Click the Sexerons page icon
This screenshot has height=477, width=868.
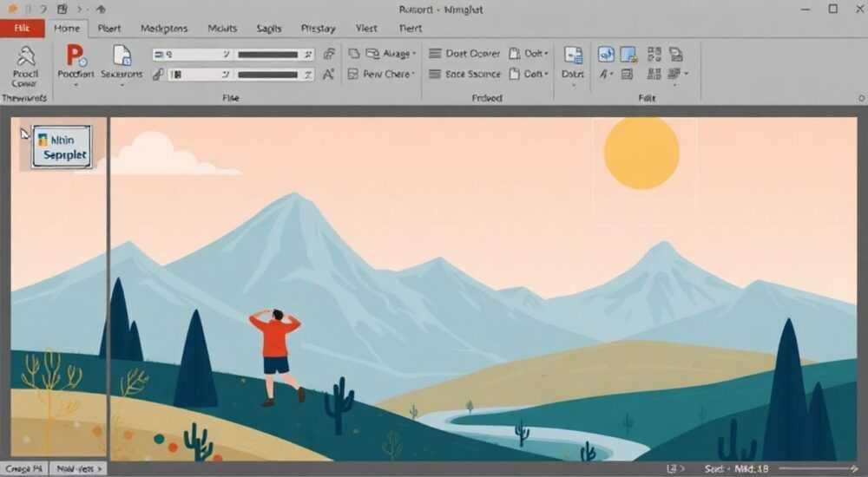coord(122,56)
